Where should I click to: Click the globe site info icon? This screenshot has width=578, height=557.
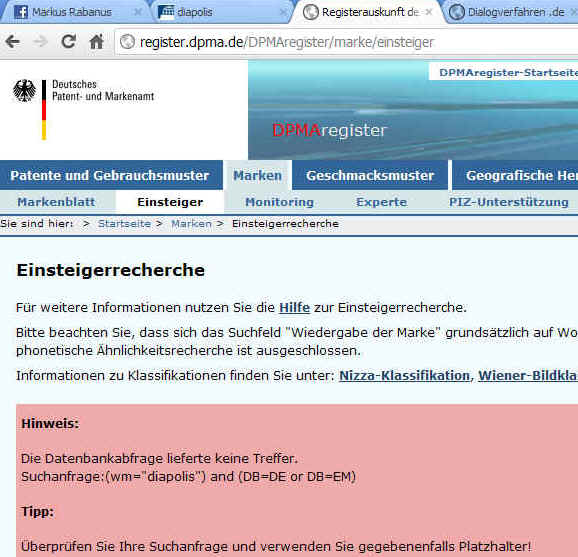click(128, 42)
